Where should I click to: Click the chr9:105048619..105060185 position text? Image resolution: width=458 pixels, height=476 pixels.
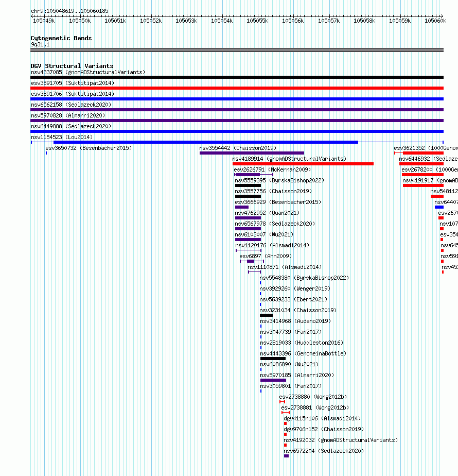69,11
